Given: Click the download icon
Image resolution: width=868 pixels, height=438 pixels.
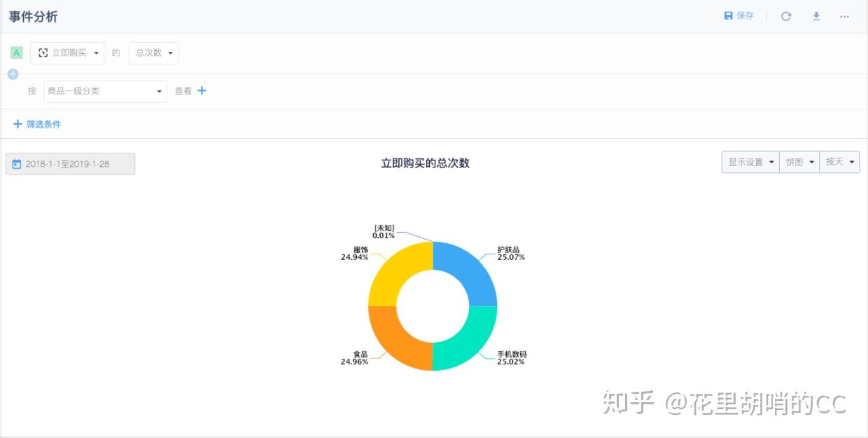Looking at the screenshot, I should (816, 16).
